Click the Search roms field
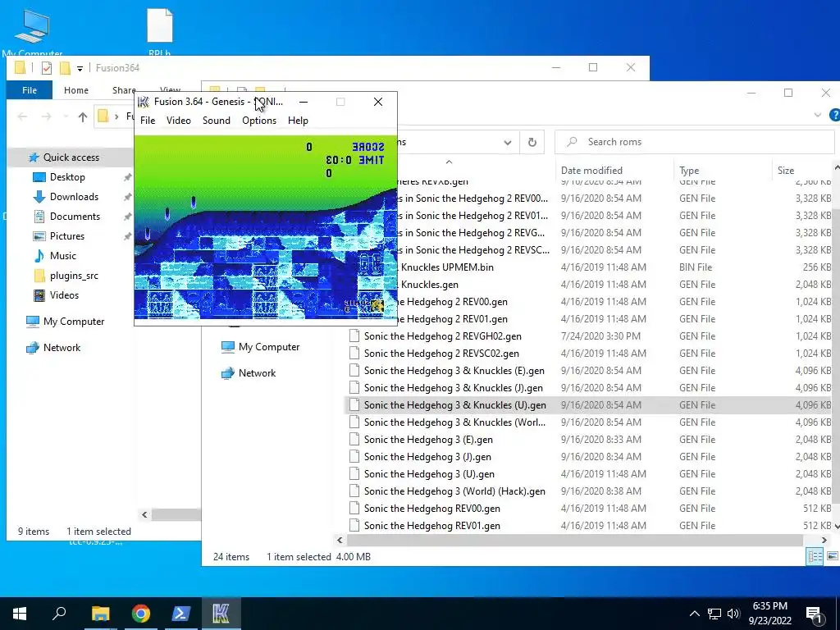Image resolution: width=840 pixels, height=630 pixels. pos(694,142)
